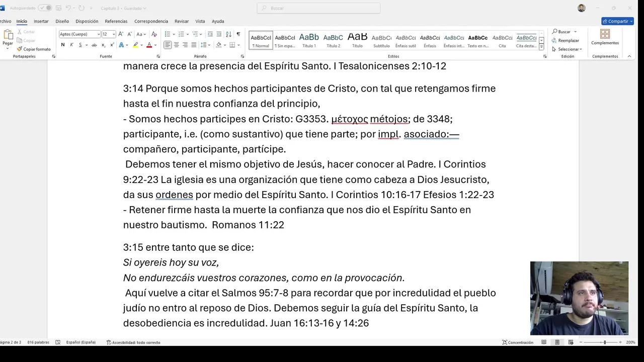Click the center alignment icon
644x362 pixels.
176,45
